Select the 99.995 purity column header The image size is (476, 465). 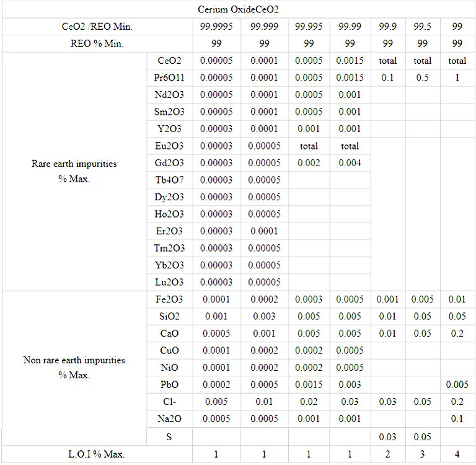tap(309, 27)
